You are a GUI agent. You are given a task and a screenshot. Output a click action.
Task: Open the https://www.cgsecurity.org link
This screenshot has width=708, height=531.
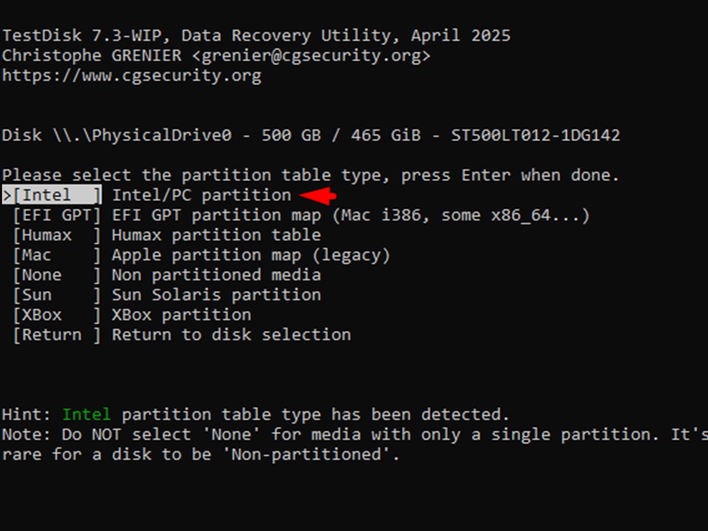tap(131, 75)
